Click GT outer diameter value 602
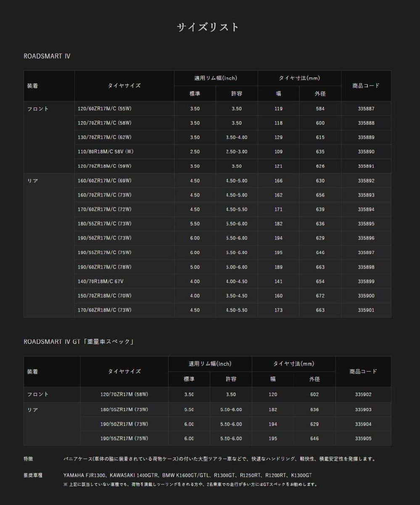This screenshot has width=420, height=505. pyautogui.click(x=314, y=394)
